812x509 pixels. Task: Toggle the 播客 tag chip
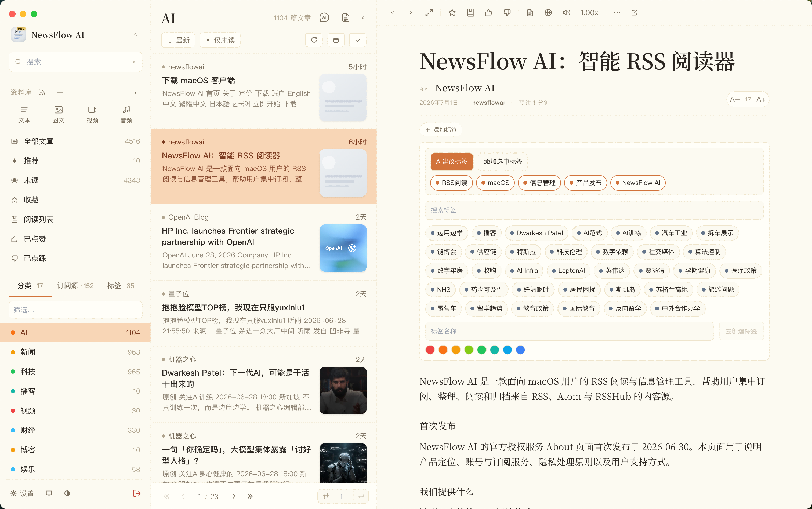[487, 233]
